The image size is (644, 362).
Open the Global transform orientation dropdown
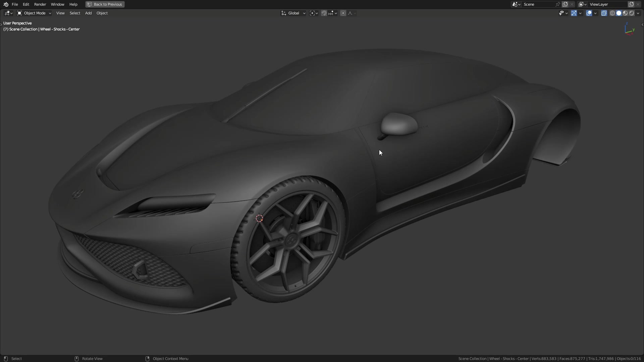[x=293, y=13]
